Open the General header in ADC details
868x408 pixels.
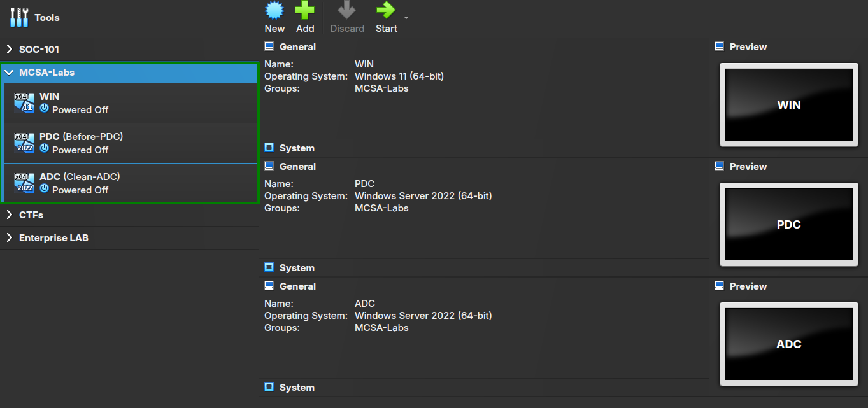click(x=297, y=286)
